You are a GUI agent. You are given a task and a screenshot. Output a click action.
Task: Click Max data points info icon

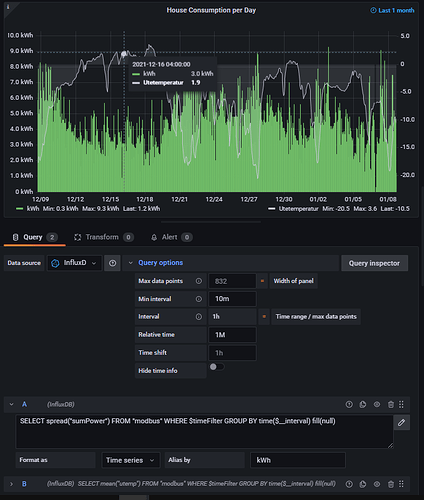[199, 281]
